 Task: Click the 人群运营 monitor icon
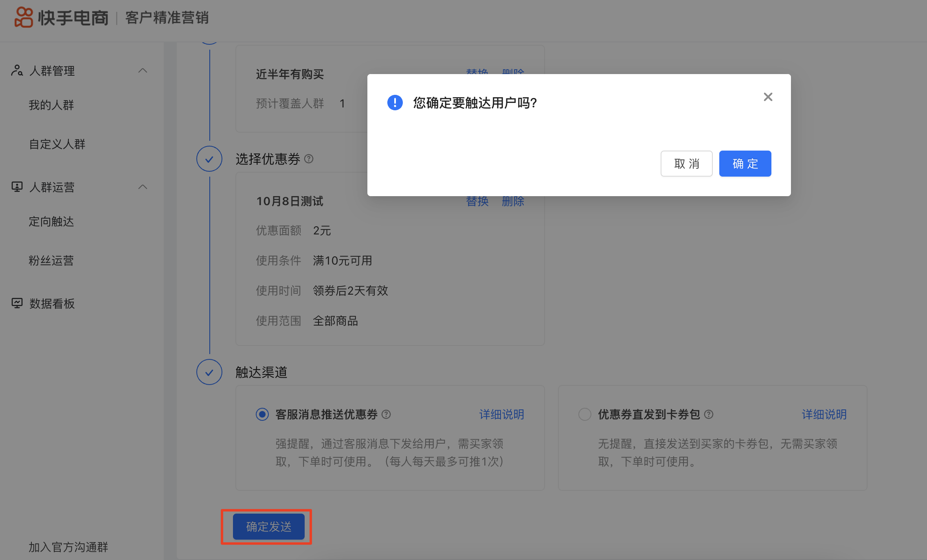[17, 187]
